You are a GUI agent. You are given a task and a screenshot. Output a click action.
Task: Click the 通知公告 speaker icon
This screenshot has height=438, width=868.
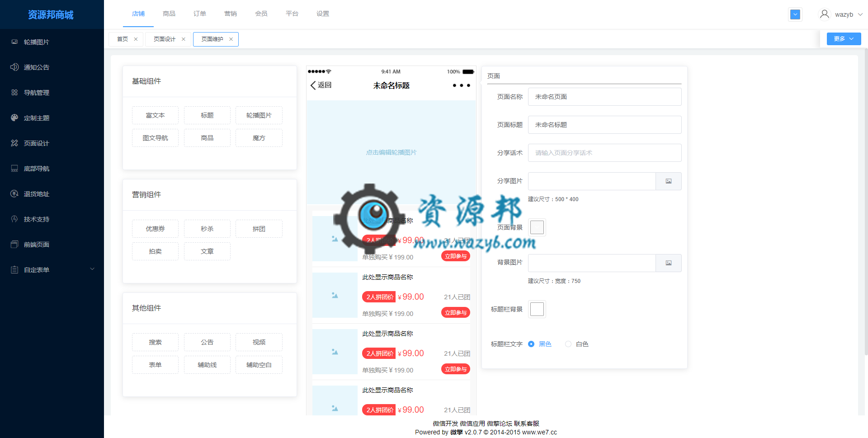(x=14, y=67)
